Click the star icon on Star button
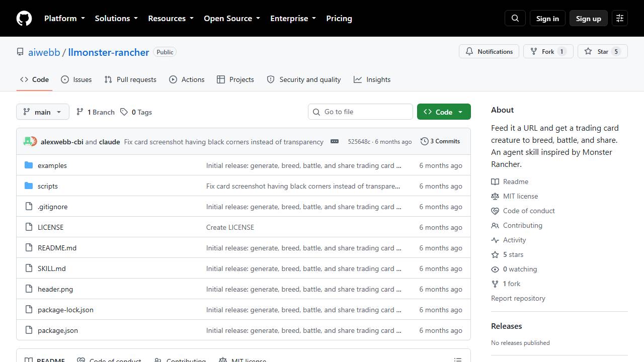This screenshot has width=644, height=362. [x=588, y=51]
